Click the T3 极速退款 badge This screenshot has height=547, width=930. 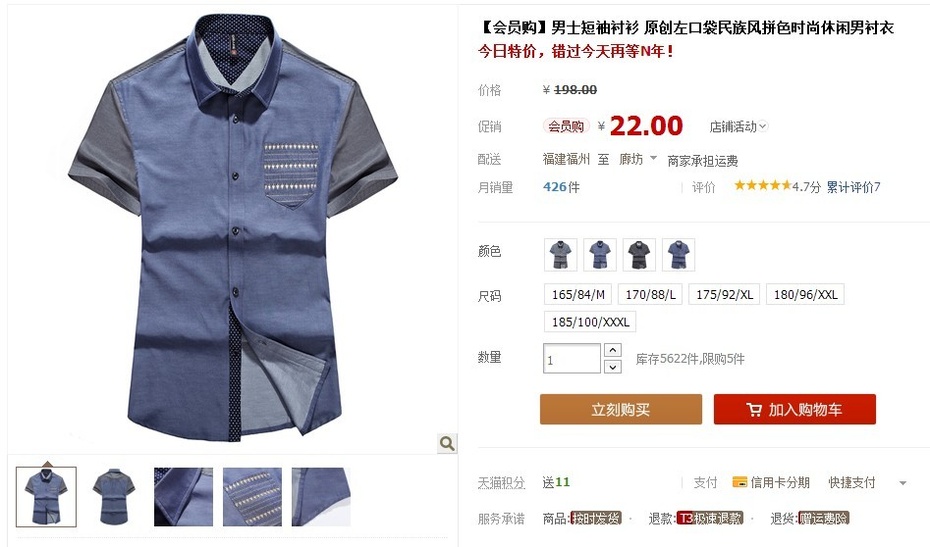(710, 518)
